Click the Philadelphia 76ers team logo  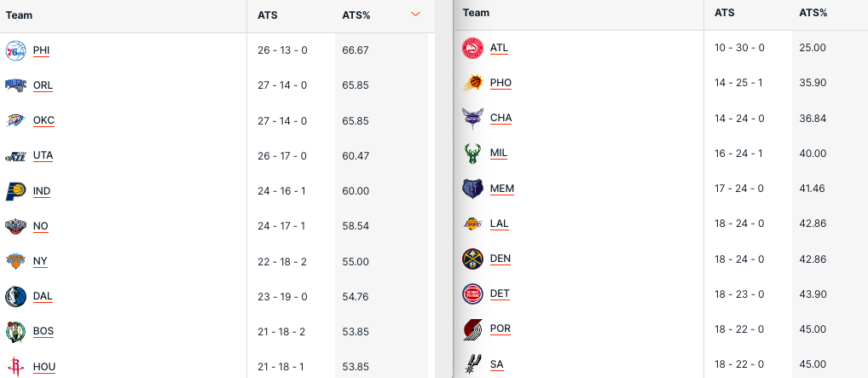pos(15,50)
